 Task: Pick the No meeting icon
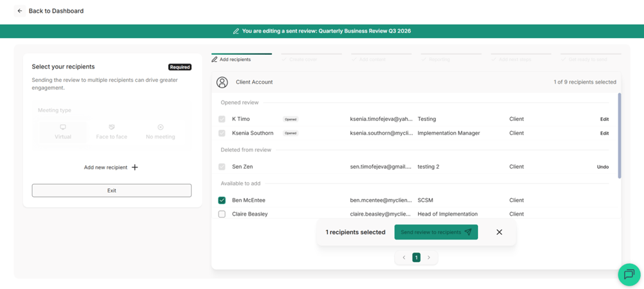coord(160,127)
